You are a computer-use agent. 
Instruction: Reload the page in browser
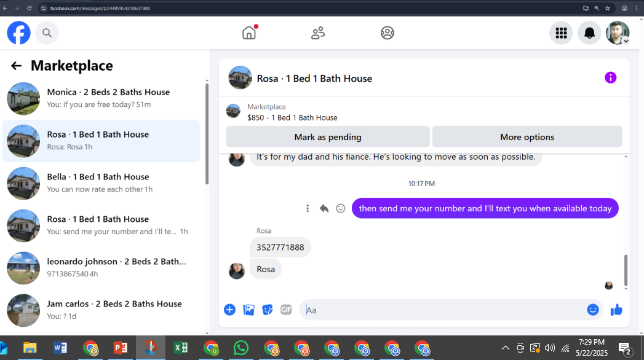coord(29,8)
